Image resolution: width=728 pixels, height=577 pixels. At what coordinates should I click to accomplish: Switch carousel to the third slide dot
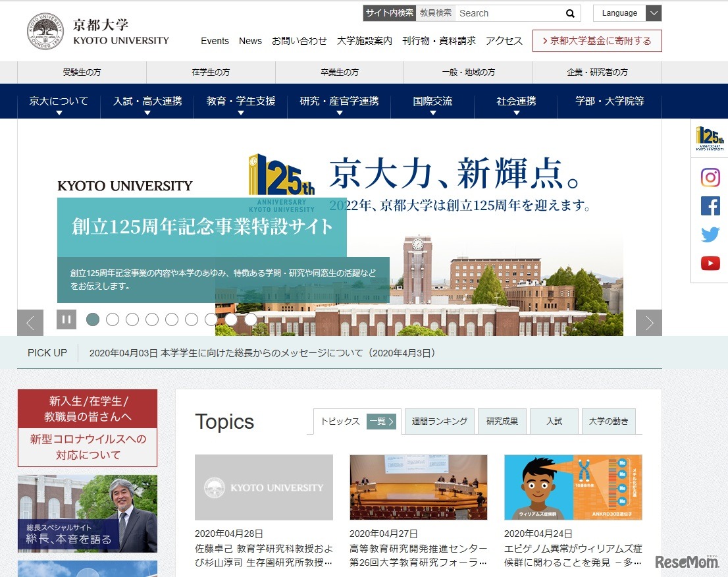coord(132,319)
